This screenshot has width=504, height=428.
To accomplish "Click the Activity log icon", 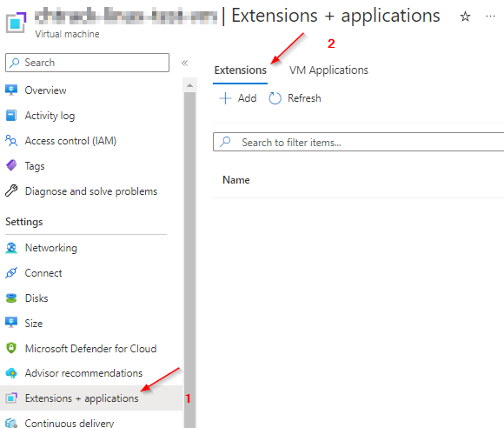I will click(11, 115).
